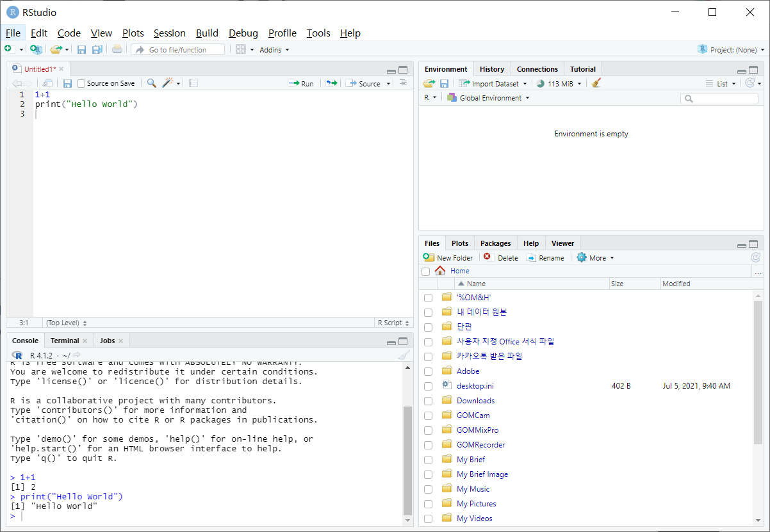Refresh the file listing in Files pane

(755, 257)
